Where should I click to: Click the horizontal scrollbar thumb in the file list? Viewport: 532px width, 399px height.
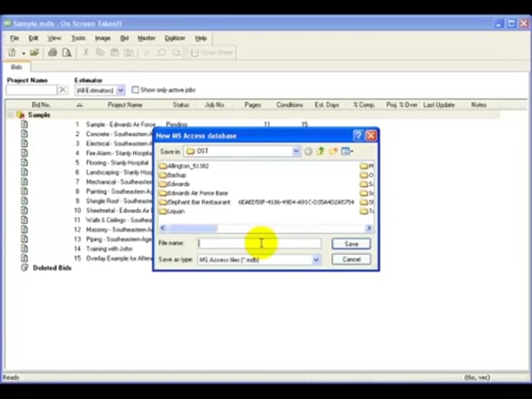192,229
